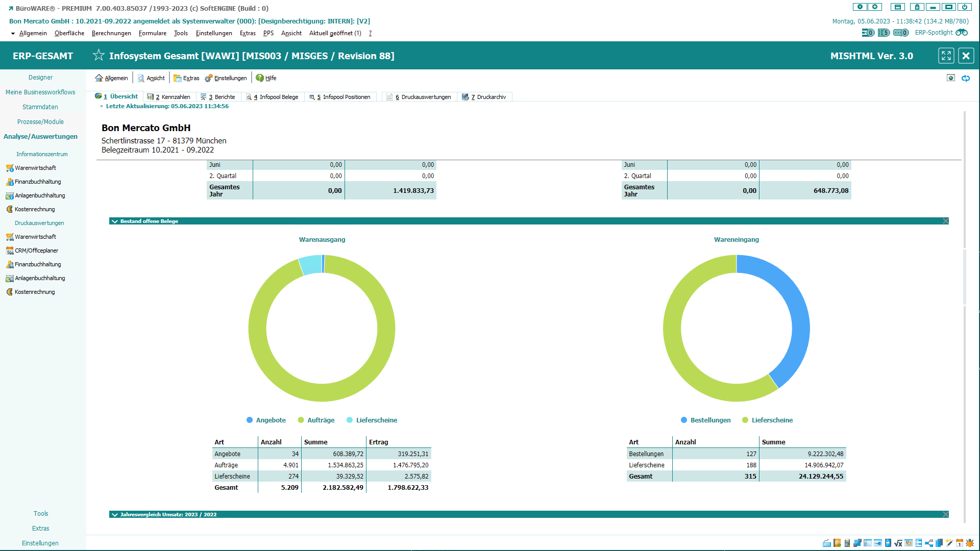
Task: Click the lock icon in title bar
Action: [x=917, y=7]
